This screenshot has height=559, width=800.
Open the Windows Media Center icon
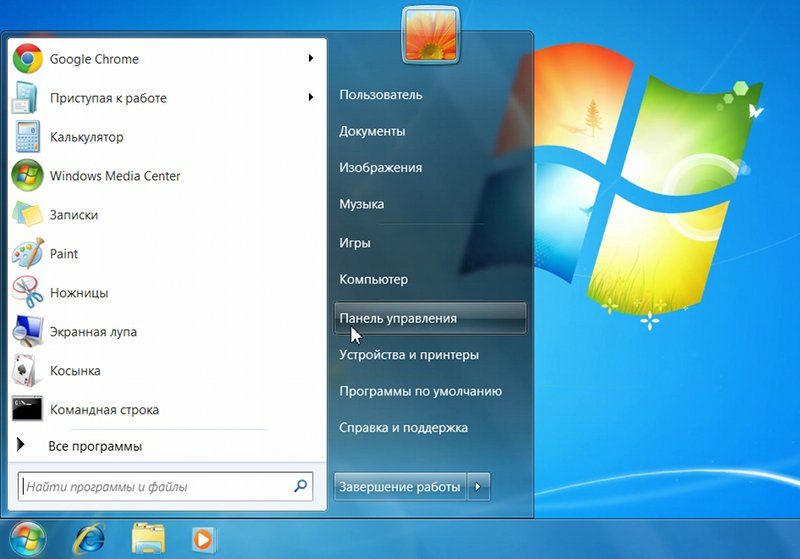28,175
